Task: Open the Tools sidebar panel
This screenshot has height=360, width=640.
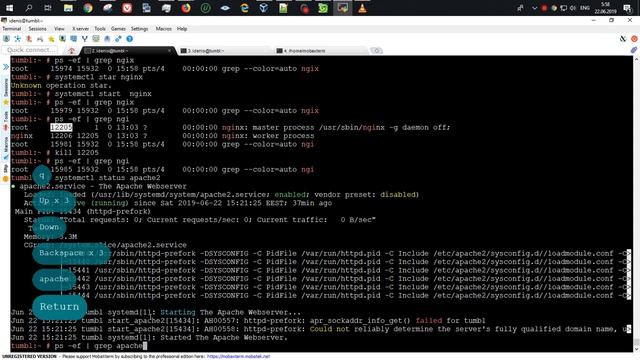Action: [x=6, y=120]
